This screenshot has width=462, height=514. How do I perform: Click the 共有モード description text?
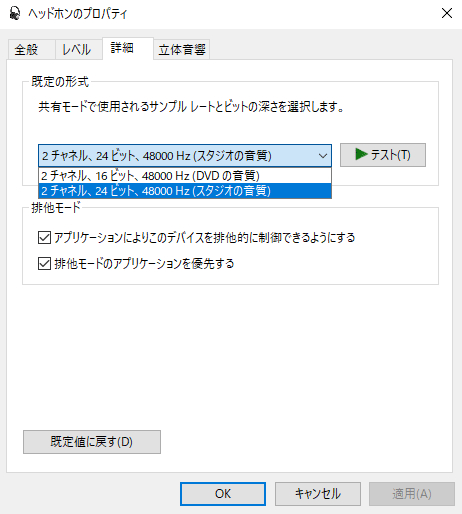click(x=191, y=107)
